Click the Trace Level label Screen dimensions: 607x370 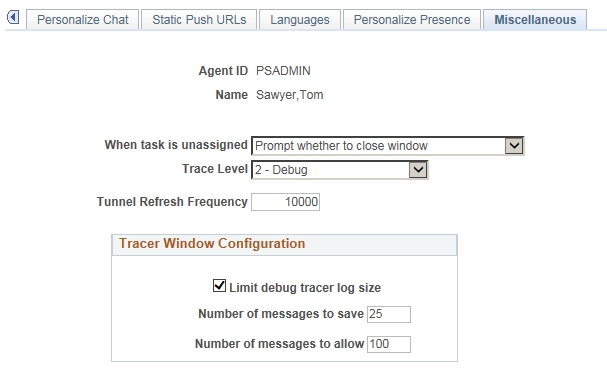(215, 169)
